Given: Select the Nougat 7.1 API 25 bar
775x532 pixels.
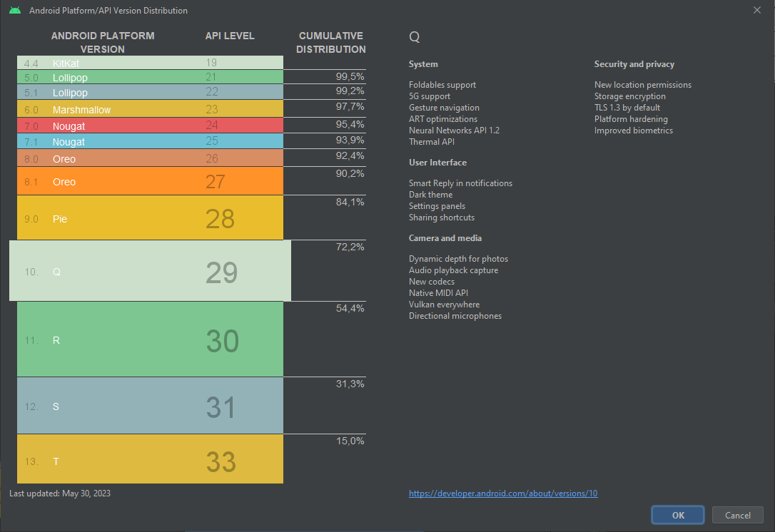Looking at the screenshot, I should (150, 142).
